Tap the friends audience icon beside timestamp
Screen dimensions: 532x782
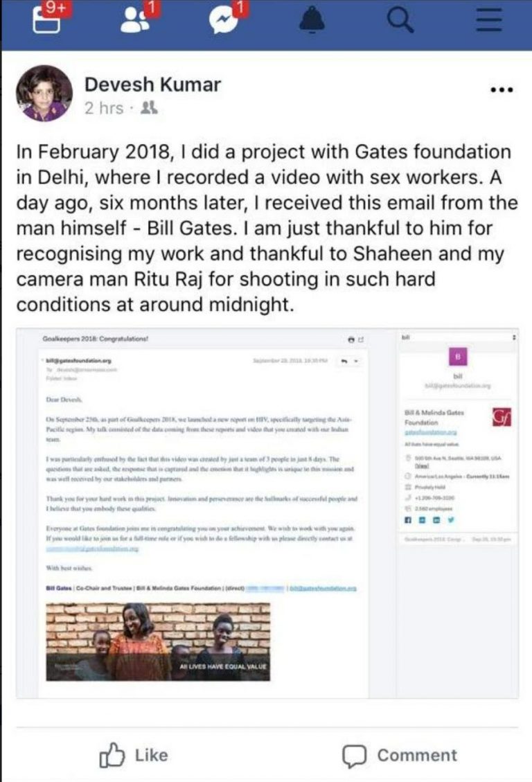point(148,108)
